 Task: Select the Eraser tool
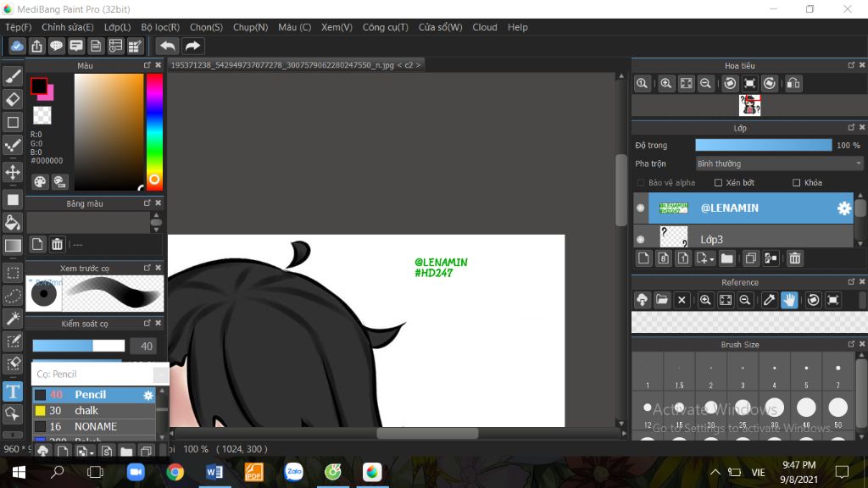pos(14,99)
